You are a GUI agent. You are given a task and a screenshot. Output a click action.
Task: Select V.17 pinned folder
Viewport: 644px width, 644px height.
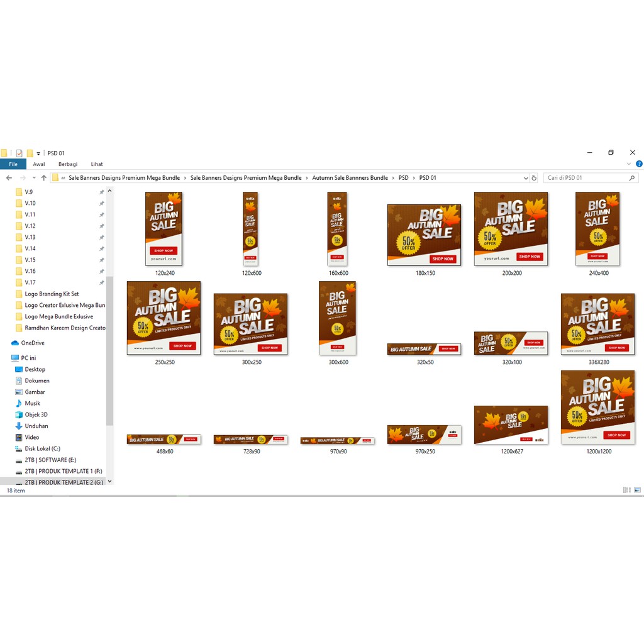coord(30,282)
